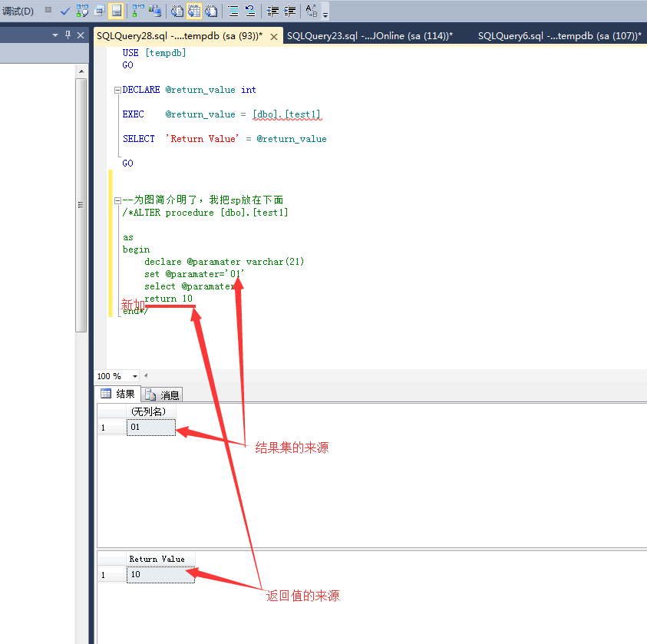This screenshot has height=644, width=647.
Task: Open the 结果 results tab
Action: (x=118, y=394)
